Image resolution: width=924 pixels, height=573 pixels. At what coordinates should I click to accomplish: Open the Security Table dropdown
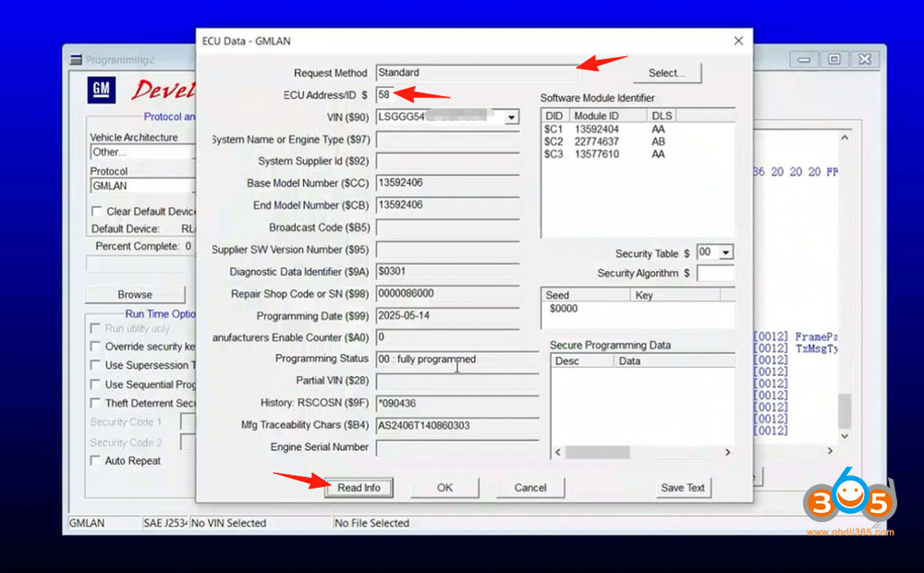[726, 253]
